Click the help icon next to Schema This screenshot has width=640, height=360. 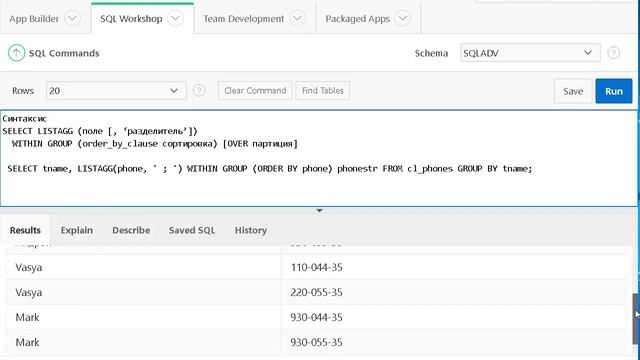[x=613, y=53]
